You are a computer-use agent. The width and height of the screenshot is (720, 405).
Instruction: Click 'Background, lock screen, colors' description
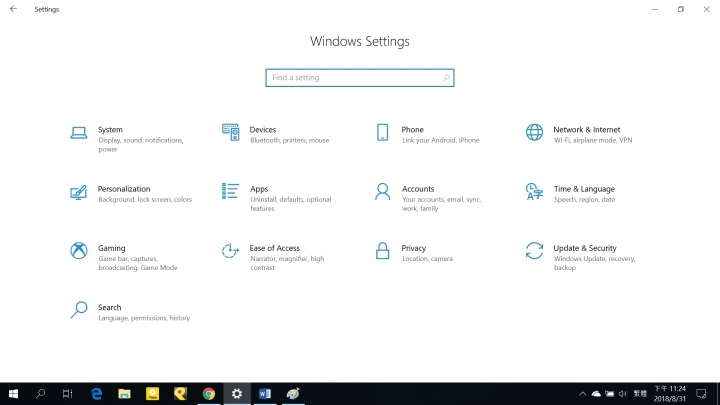(x=145, y=199)
